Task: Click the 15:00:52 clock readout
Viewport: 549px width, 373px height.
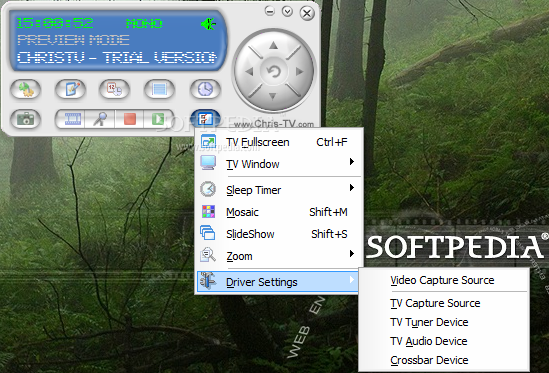Action: [x=55, y=23]
